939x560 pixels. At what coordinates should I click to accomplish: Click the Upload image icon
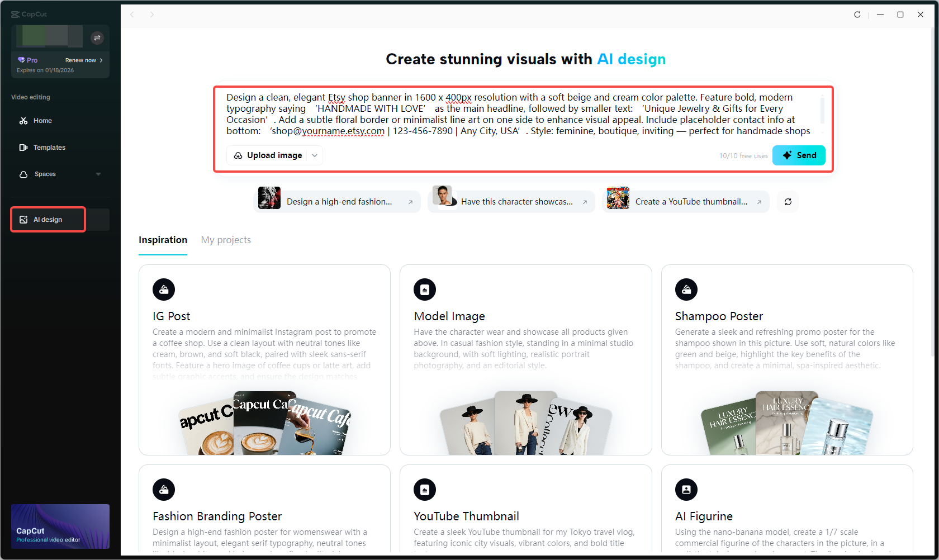point(238,155)
